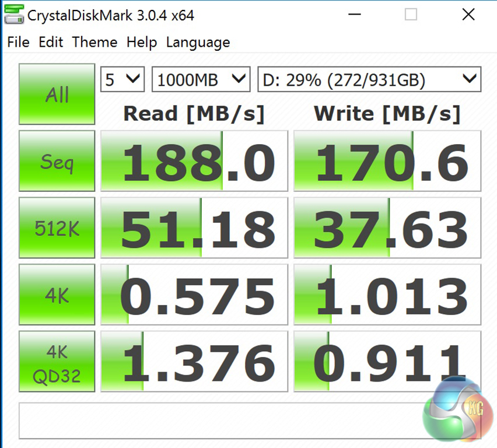Image resolution: width=497 pixels, height=448 pixels.
Task: Open the Language menu
Action: 198,43
